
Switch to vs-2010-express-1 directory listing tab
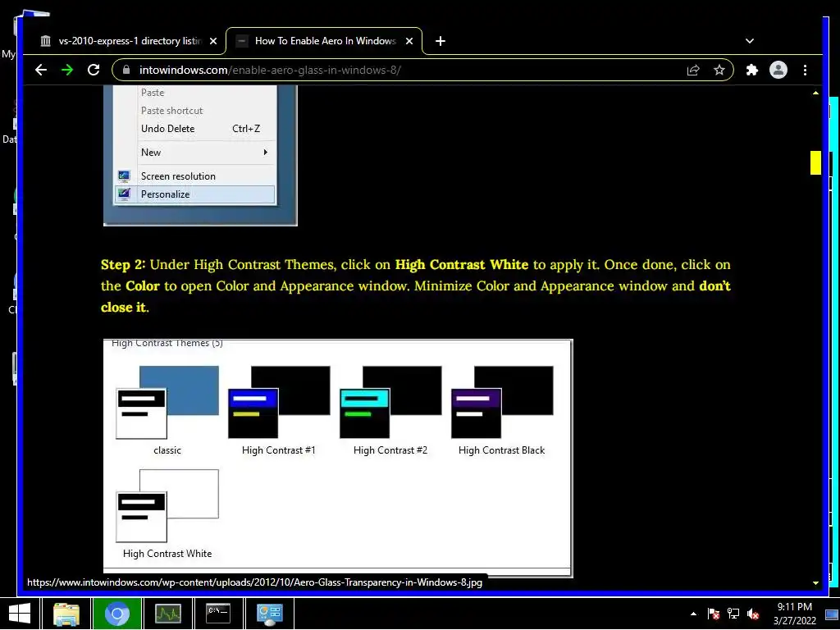click(x=129, y=41)
